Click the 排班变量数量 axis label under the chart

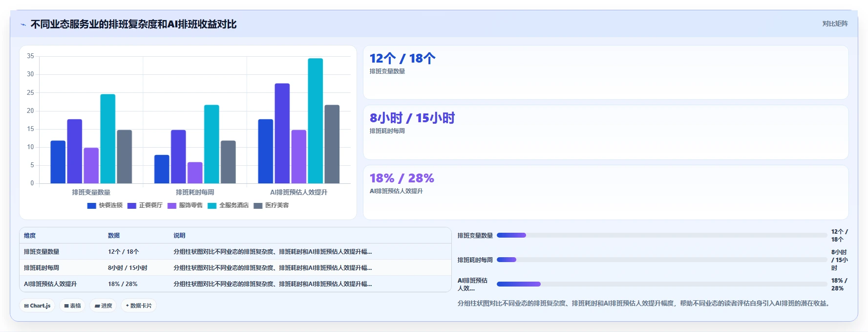(x=91, y=192)
